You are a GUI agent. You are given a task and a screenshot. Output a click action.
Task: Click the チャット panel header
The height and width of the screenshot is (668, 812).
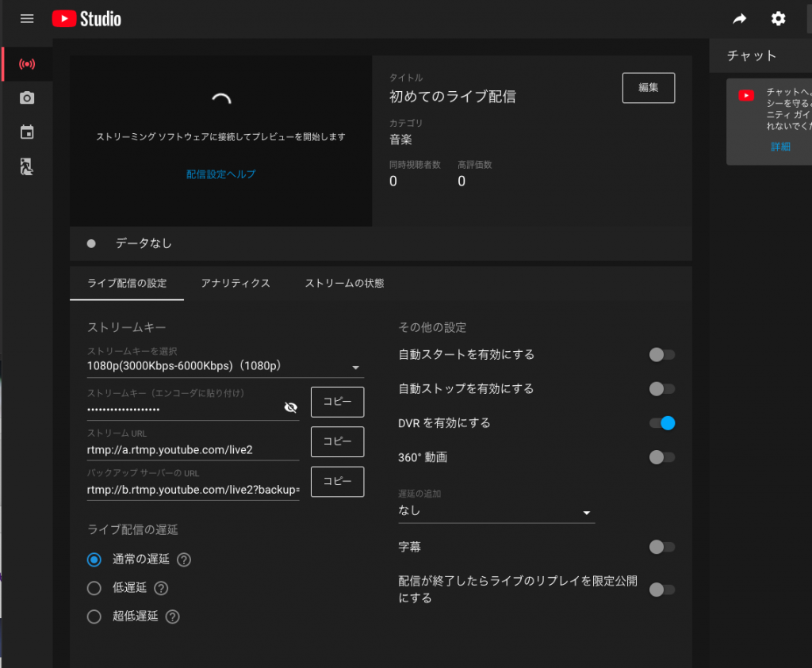(752, 56)
